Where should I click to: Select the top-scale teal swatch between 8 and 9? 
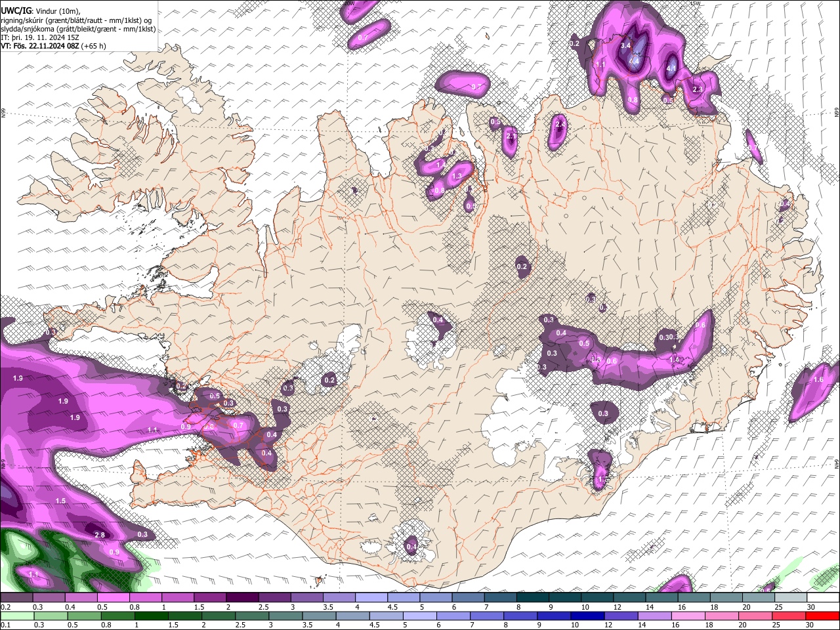pyautogui.click(x=533, y=597)
